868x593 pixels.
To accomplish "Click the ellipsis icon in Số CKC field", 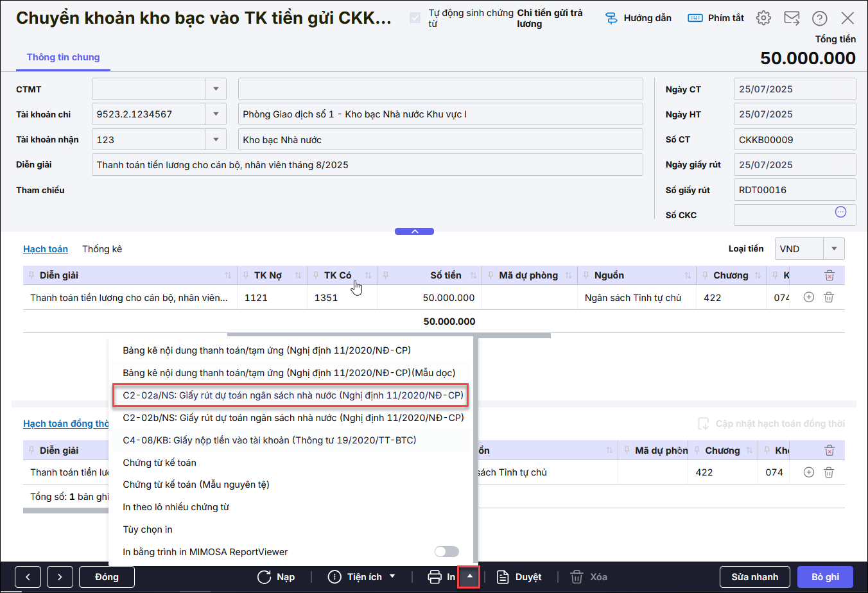I will [x=840, y=212].
